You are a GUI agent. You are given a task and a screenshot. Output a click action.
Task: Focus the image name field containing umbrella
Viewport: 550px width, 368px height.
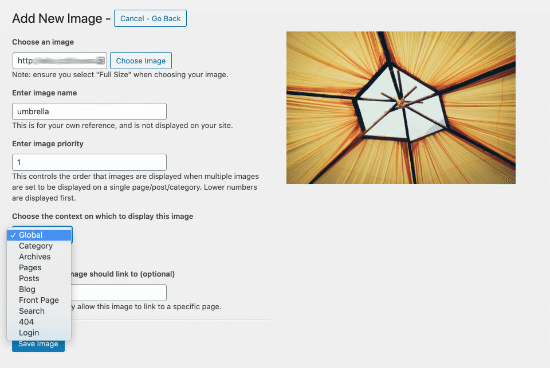click(x=89, y=112)
